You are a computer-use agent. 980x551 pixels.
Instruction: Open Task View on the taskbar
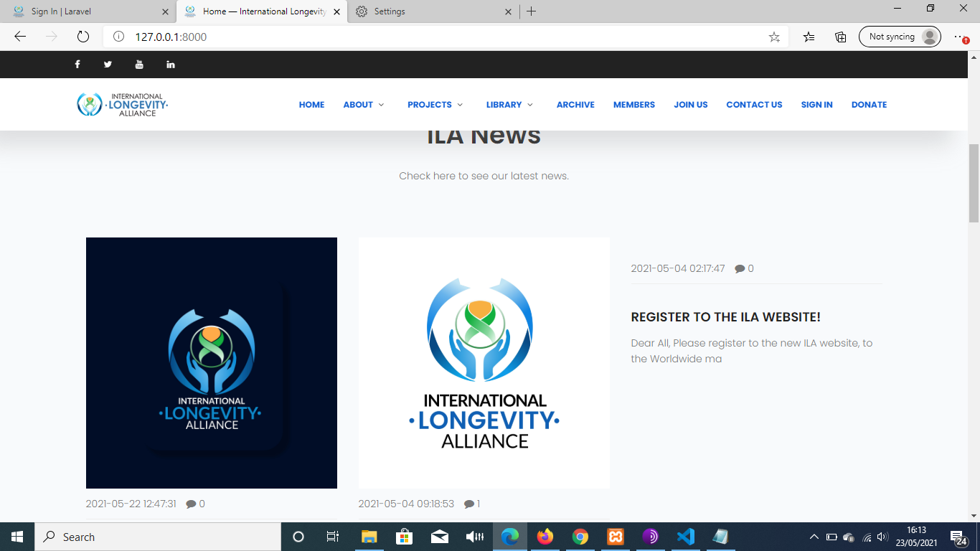pos(332,537)
